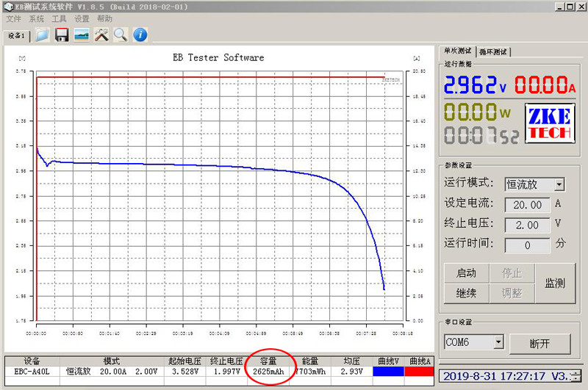Image resolution: width=588 pixels, height=390 pixels.
Task: Click the 1.997V ending voltage cell
Action: [226, 372]
